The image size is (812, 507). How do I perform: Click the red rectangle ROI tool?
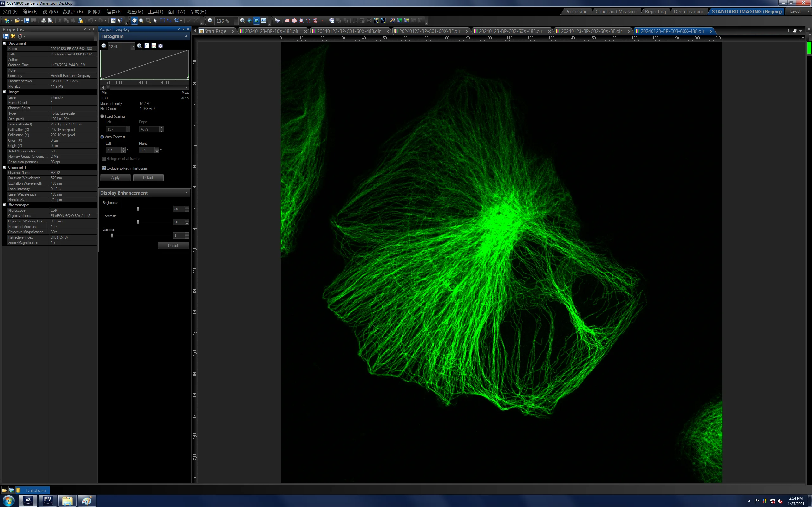click(x=287, y=21)
